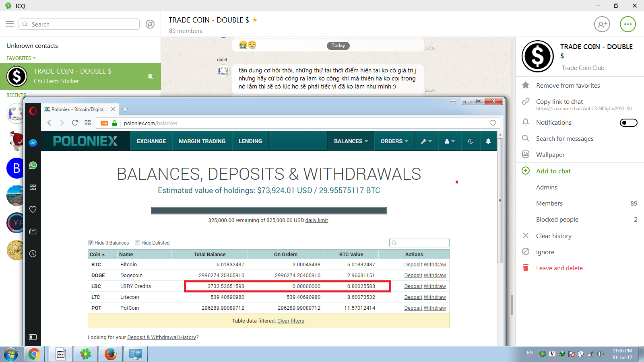Viewport: 644px width, 362px height.
Task: Open Opera tab menu icon in title bar
Action: tap(453, 102)
